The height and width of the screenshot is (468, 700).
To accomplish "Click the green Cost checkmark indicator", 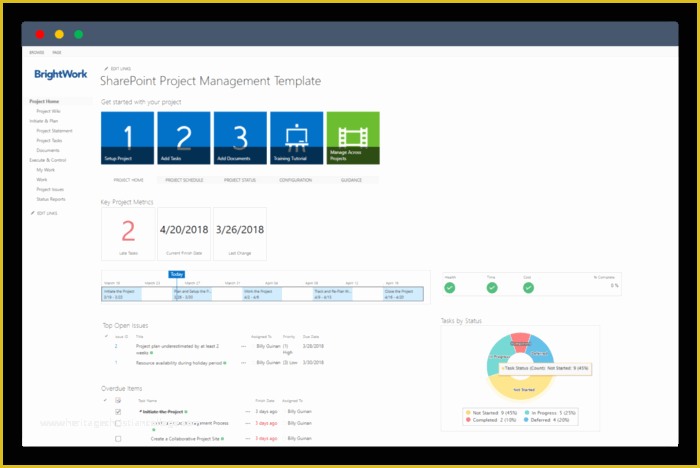I will point(528,288).
